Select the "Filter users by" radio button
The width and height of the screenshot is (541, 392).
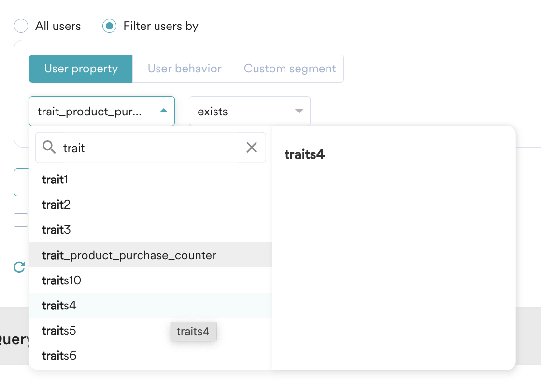[x=109, y=26]
